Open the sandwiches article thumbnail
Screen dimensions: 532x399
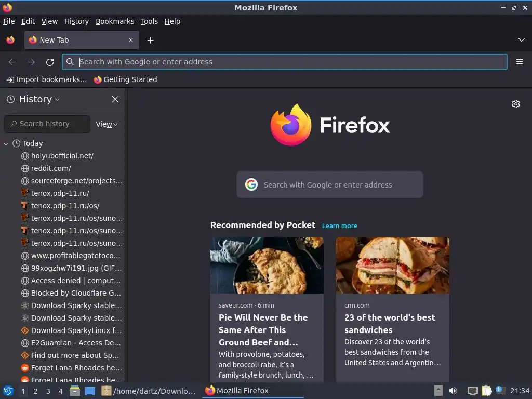pyautogui.click(x=393, y=265)
